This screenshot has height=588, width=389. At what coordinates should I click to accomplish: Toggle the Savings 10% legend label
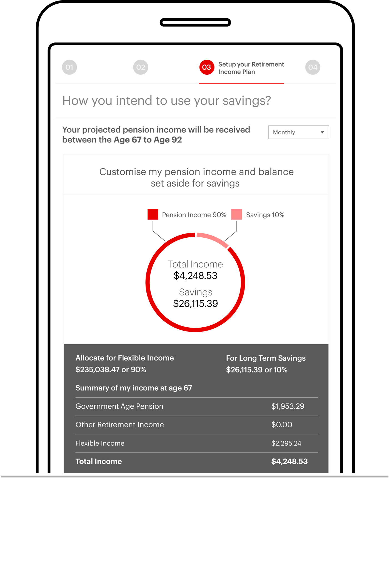coord(265,215)
